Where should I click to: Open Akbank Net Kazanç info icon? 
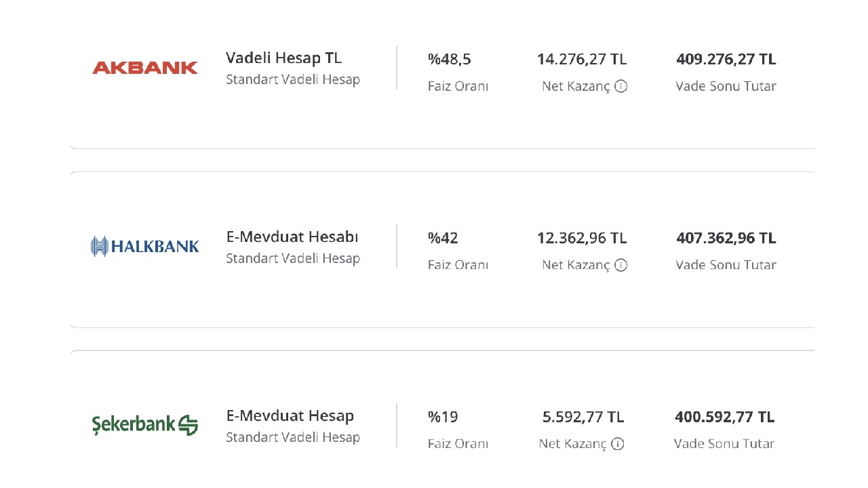tap(620, 86)
